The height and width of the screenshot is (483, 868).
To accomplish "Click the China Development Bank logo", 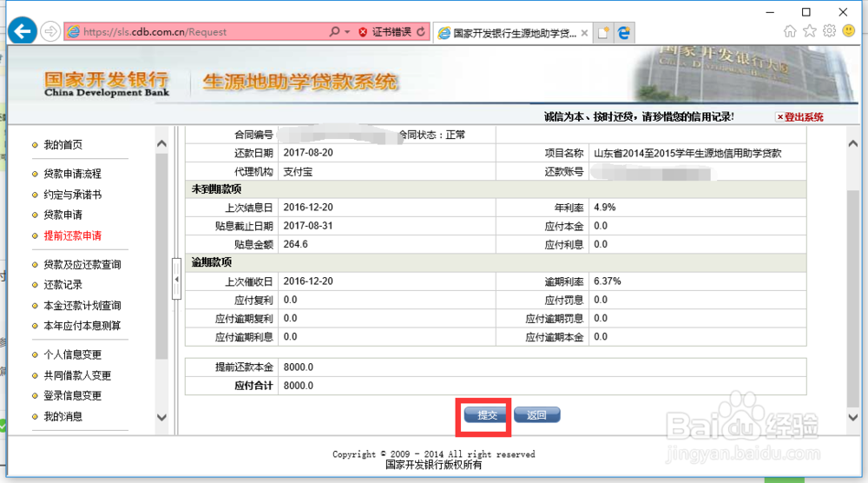I will [106, 84].
